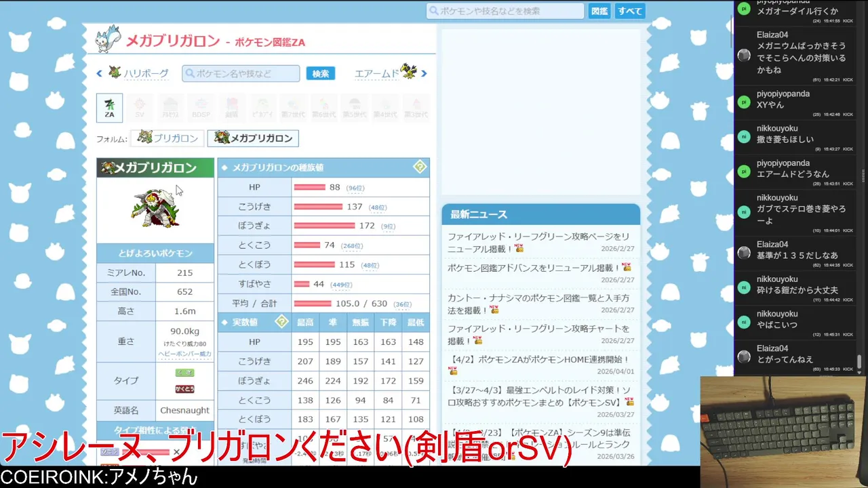Viewport: 868px width, 488px height.
Task: Click the 合計 rank (36位) link
Action: (403, 304)
